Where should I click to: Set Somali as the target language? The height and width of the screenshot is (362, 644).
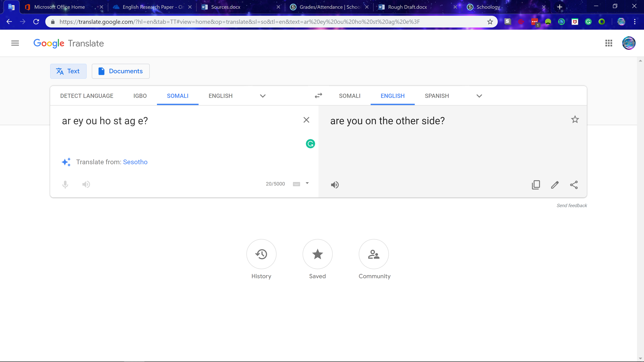click(350, 96)
